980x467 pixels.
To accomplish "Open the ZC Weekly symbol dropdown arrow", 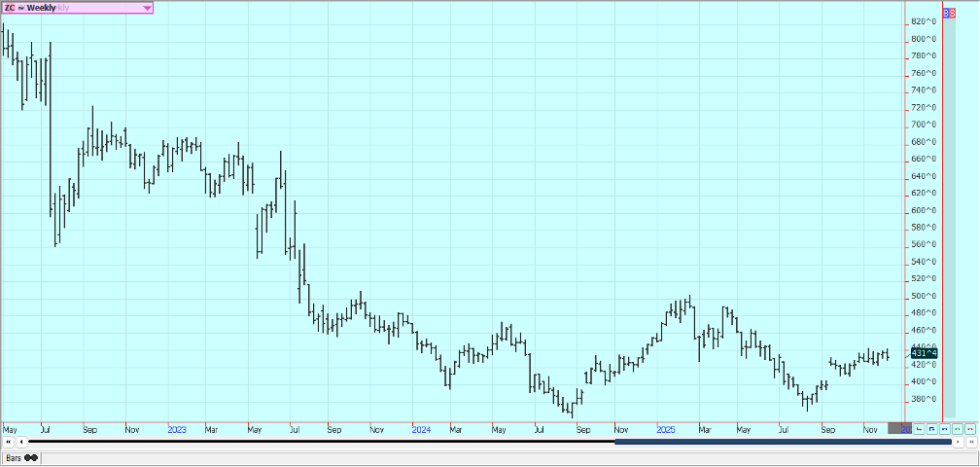I will 147,7.
